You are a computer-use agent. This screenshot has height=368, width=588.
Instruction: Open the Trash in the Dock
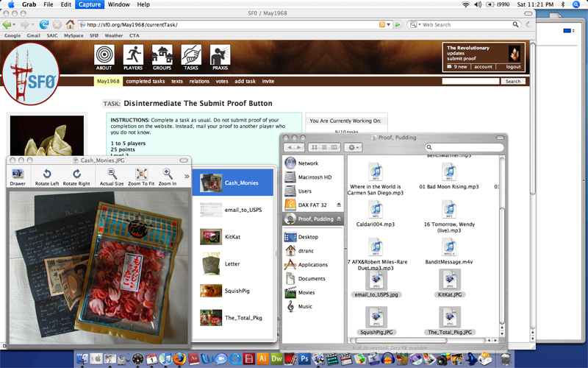pyautogui.click(x=505, y=358)
